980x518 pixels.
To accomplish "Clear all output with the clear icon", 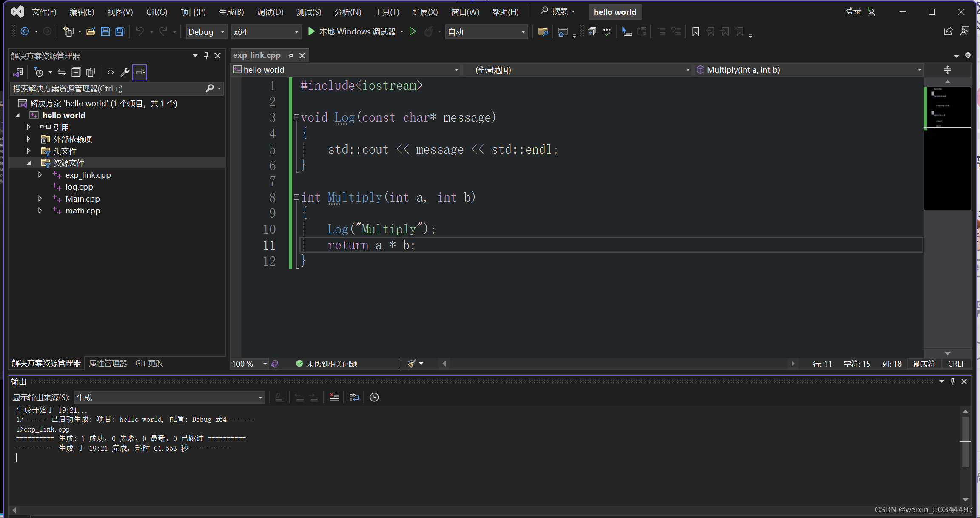I will [x=334, y=397].
